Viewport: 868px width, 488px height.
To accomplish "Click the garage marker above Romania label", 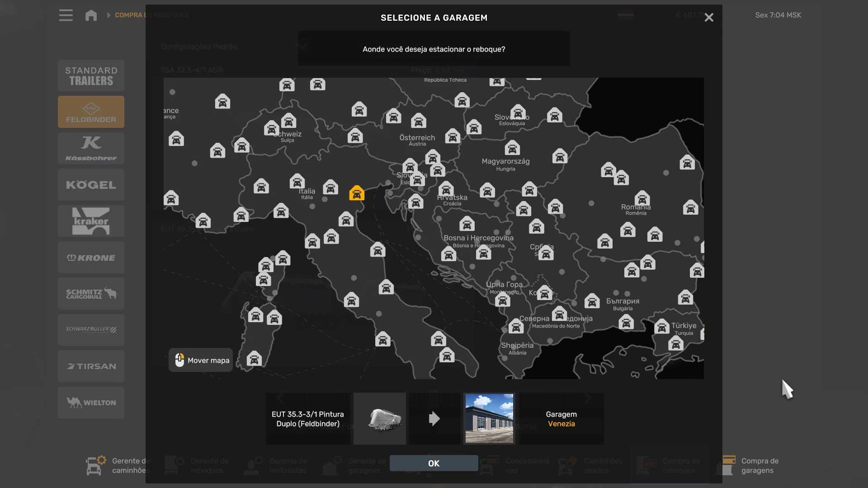I will (x=642, y=198).
